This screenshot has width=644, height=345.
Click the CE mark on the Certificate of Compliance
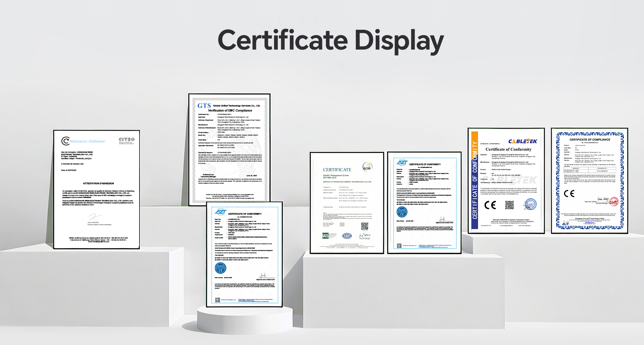coord(569,194)
